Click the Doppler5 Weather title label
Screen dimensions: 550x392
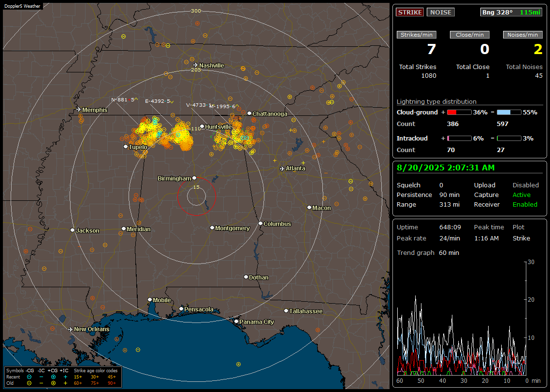pyautogui.click(x=22, y=6)
